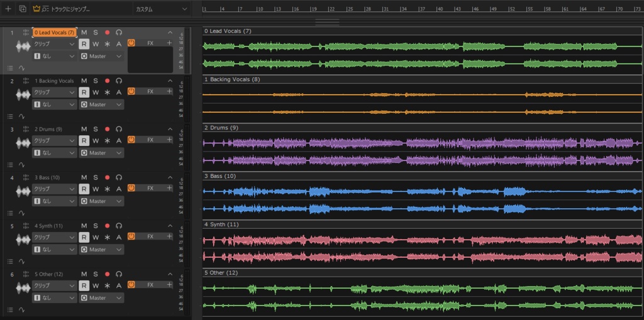Solo the Bass track
Viewport: 644px width, 320px height.
(96, 177)
